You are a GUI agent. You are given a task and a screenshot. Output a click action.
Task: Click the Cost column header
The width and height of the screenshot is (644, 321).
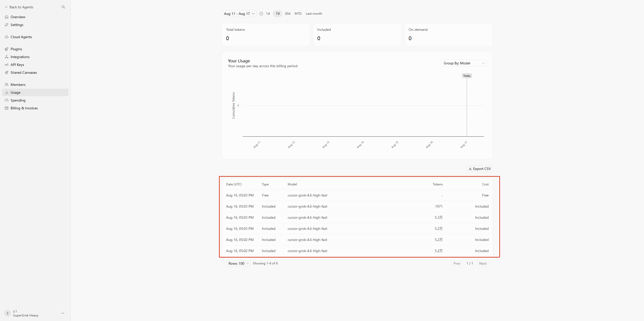tap(485, 184)
